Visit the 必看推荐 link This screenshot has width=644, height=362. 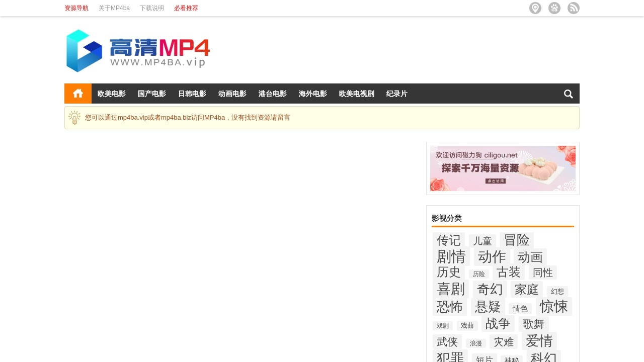(186, 8)
